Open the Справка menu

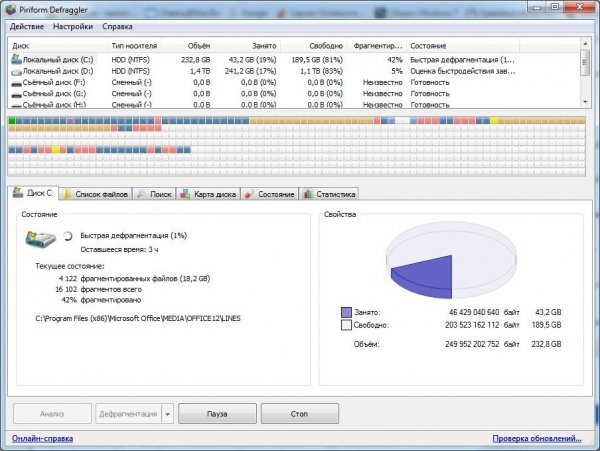tap(117, 26)
